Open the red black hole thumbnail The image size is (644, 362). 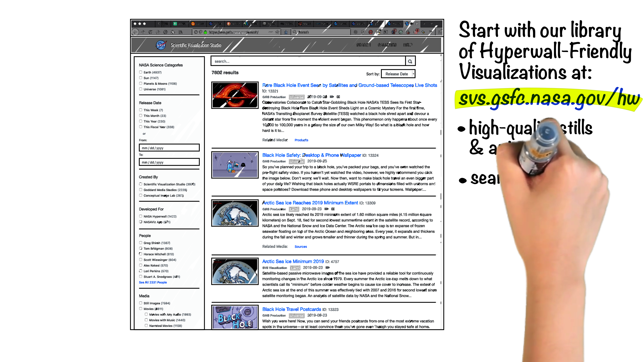pos(235,95)
